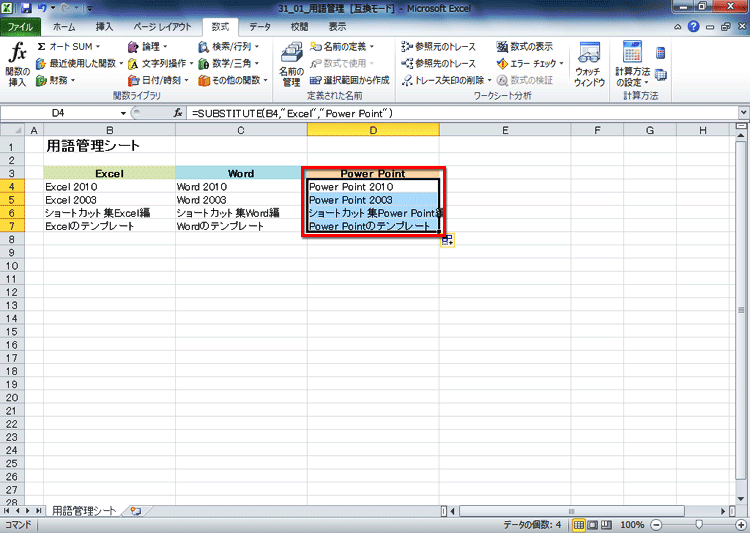
Task: Open the Math & Trig (数学/三角) functions menu
Action: [229, 63]
